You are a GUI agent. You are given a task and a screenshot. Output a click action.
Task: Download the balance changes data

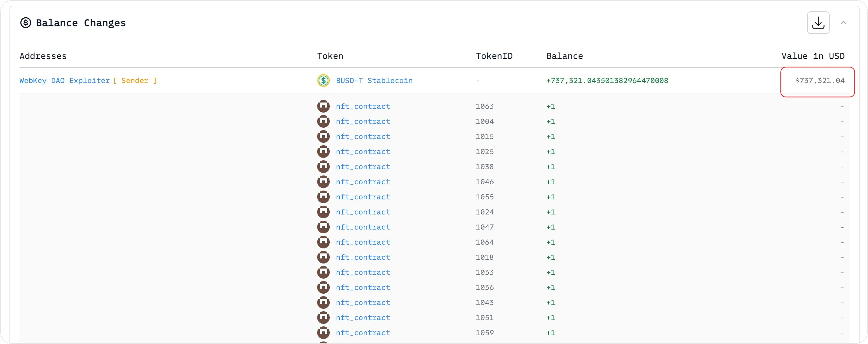point(818,23)
